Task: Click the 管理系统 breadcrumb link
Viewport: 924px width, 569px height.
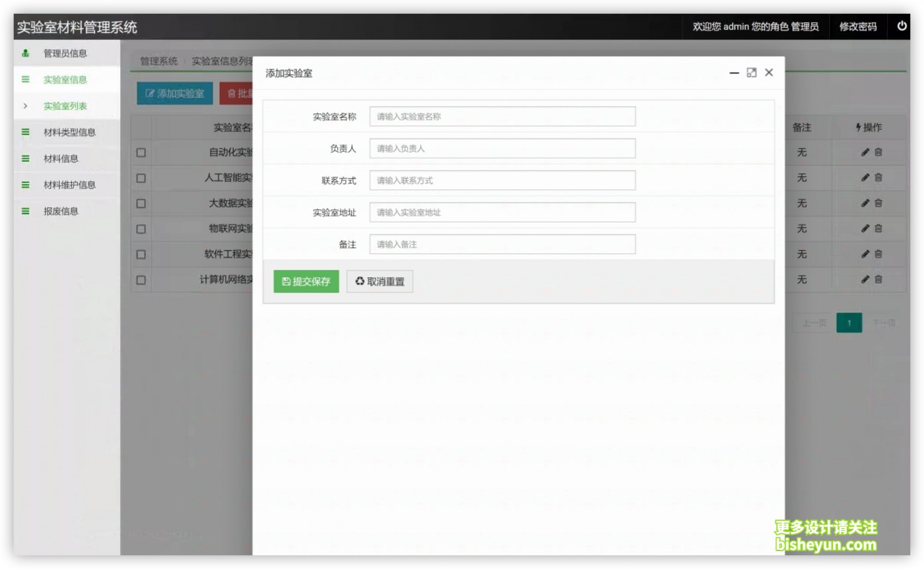Action: tap(158, 61)
